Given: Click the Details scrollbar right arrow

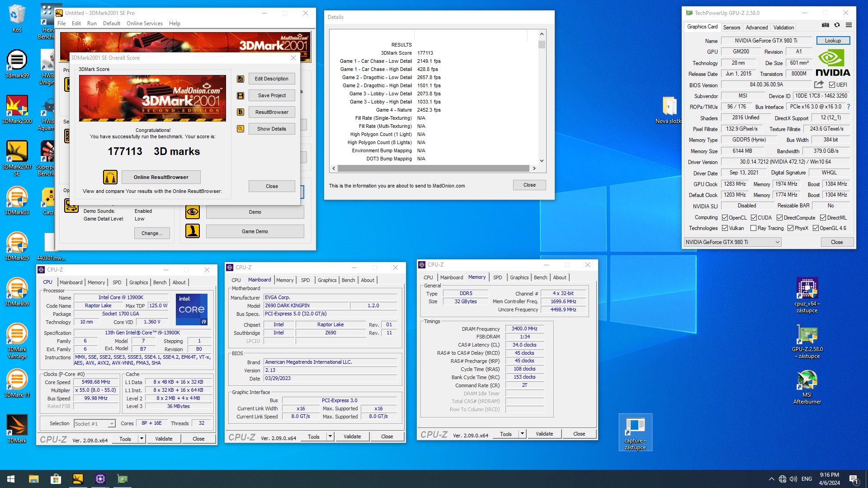Looking at the screenshot, I should point(534,168).
